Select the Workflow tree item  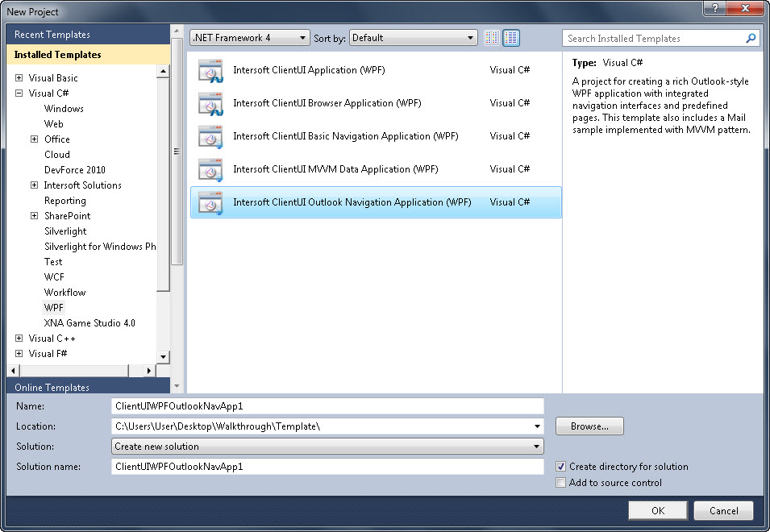coord(65,293)
